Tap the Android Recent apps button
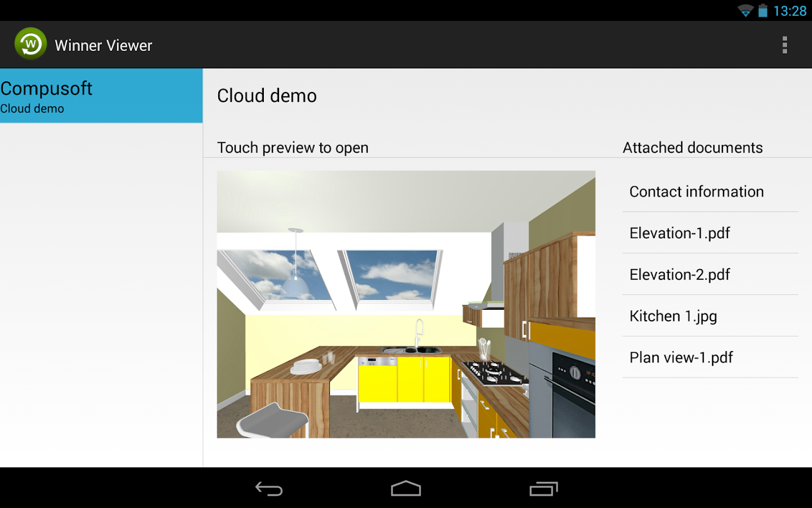The image size is (812, 508). point(544,489)
